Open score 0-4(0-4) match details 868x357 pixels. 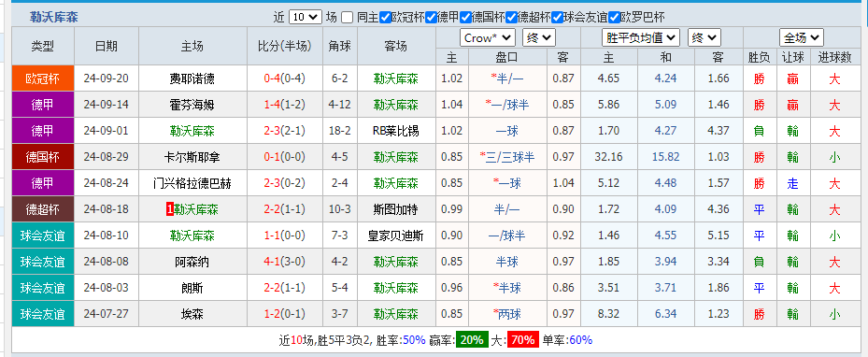pyautogui.click(x=285, y=79)
